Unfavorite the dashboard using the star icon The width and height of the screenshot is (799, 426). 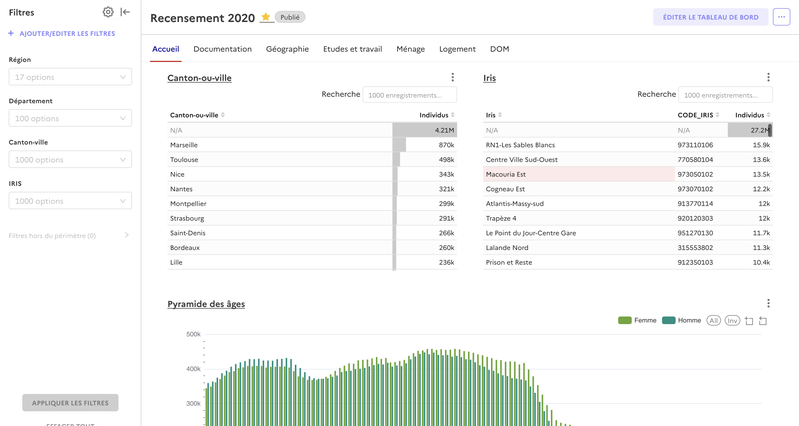click(266, 17)
